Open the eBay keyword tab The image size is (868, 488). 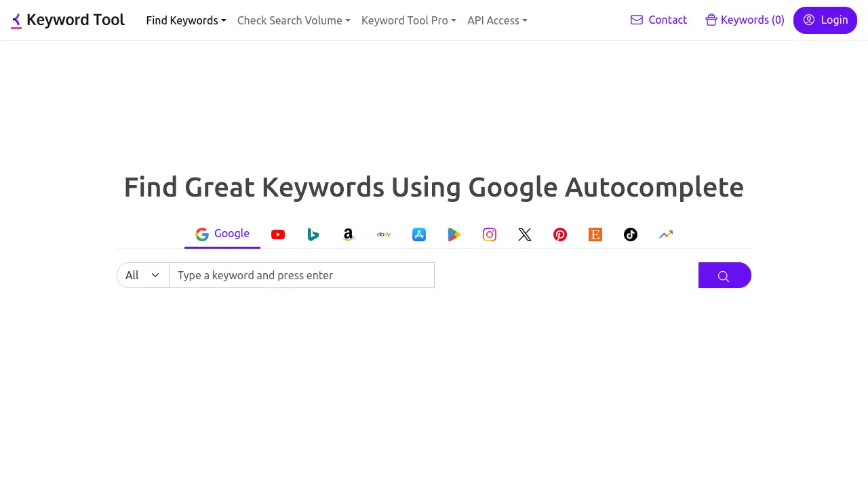pyautogui.click(x=384, y=235)
